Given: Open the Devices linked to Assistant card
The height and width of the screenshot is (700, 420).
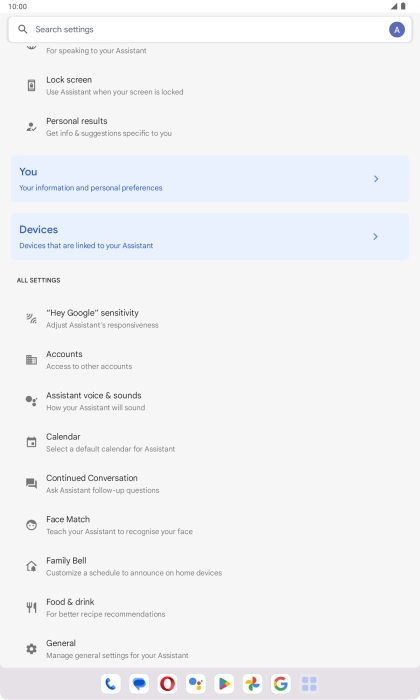Looking at the screenshot, I should click(x=210, y=237).
